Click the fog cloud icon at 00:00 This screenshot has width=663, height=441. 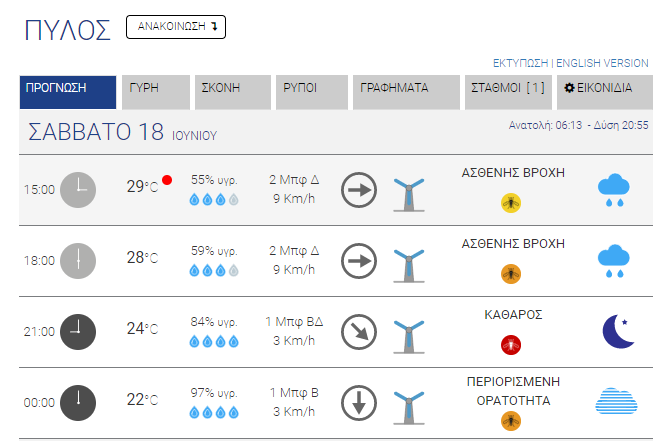click(616, 401)
